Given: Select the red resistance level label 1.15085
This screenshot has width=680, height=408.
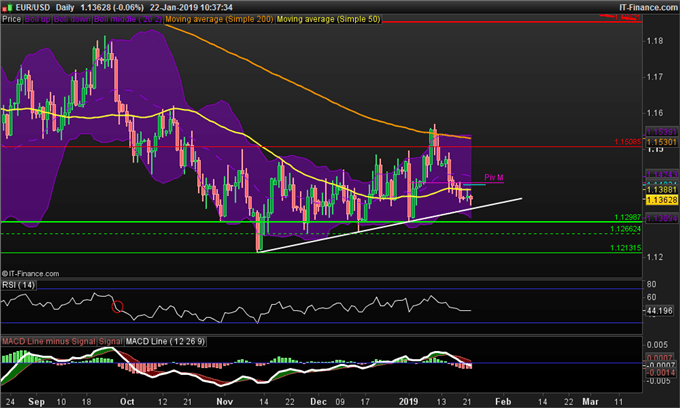Looking at the screenshot, I should click(x=627, y=142).
